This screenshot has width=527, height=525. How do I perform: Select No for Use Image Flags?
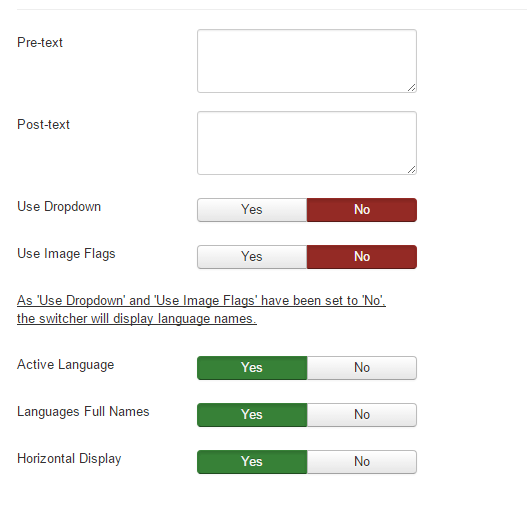coord(362,257)
